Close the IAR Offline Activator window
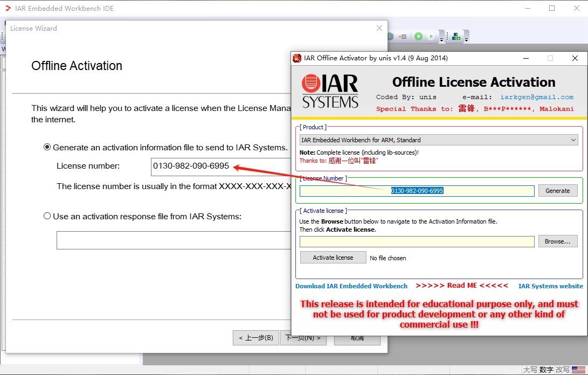 pyautogui.click(x=575, y=58)
